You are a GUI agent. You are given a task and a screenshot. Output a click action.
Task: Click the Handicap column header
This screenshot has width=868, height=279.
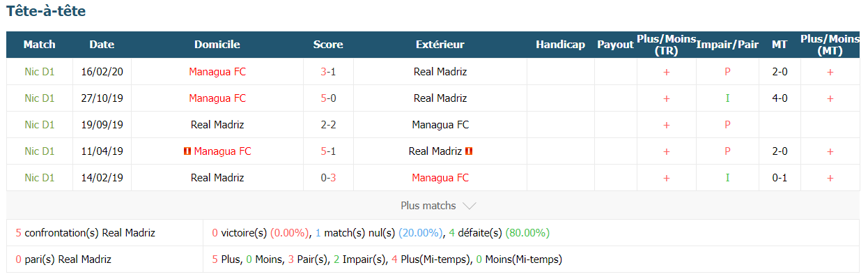pos(561,45)
